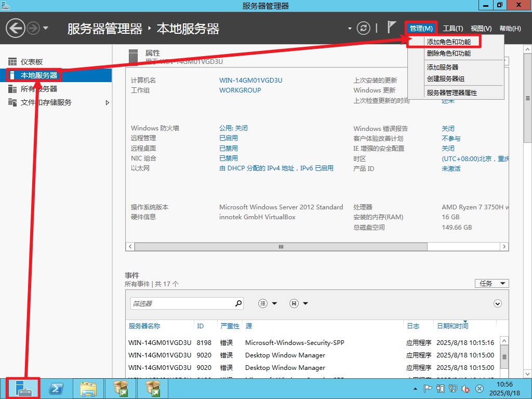The width and height of the screenshot is (532, 399).
Task: Select event row Microsoft-Windows-Security-SPP 10:15:16
Action: pyautogui.click(x=311, y=343)
